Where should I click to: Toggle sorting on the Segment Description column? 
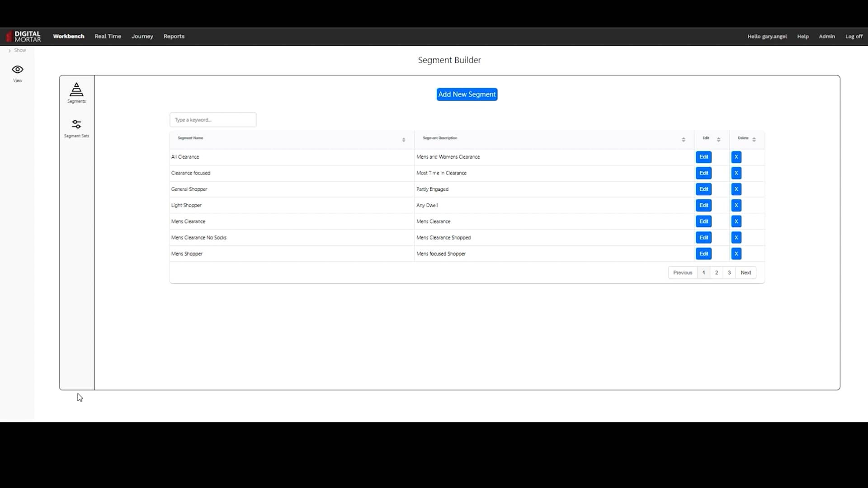coord(684,140)
